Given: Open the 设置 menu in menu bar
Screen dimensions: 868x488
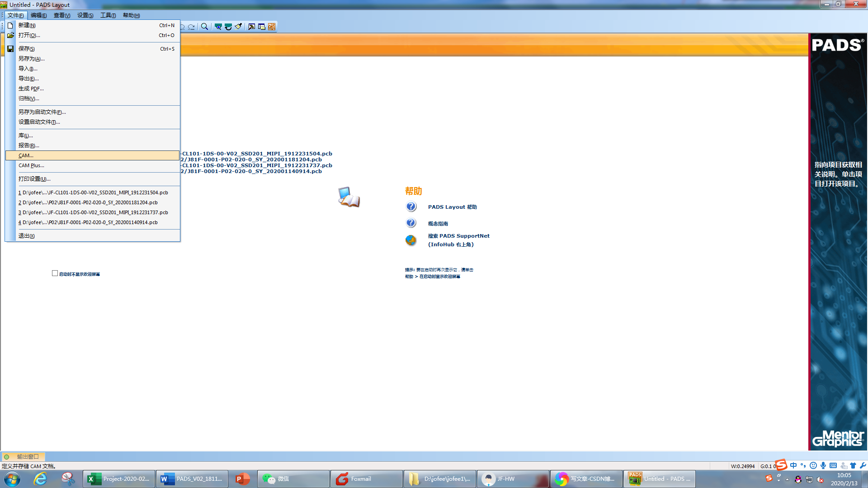Looking at the screenshot, I should coord(85,15).
